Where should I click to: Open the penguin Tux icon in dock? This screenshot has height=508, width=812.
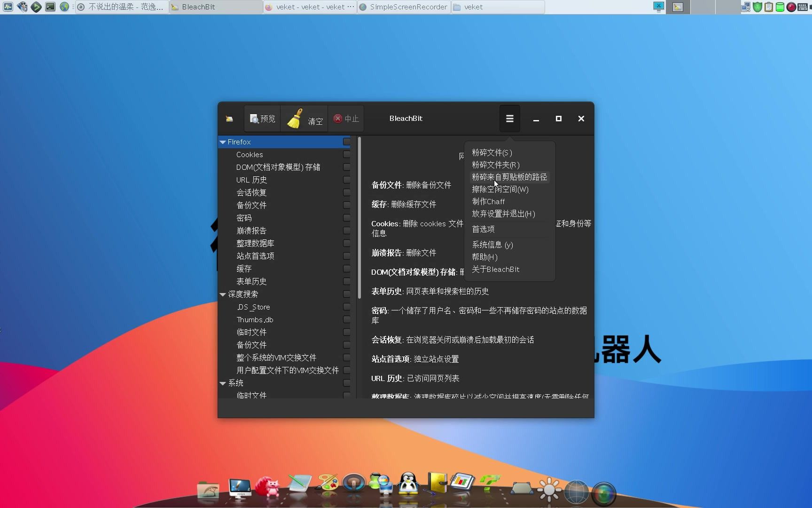[408, 484]
